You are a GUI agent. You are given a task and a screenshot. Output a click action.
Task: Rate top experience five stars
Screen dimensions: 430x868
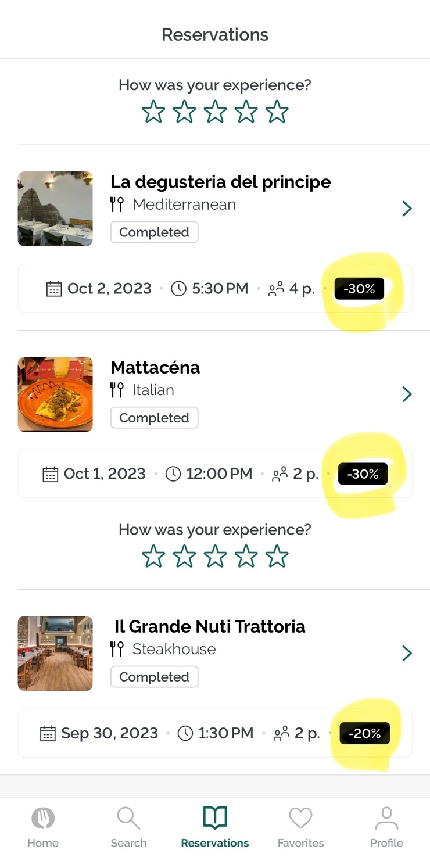(277, 112)
